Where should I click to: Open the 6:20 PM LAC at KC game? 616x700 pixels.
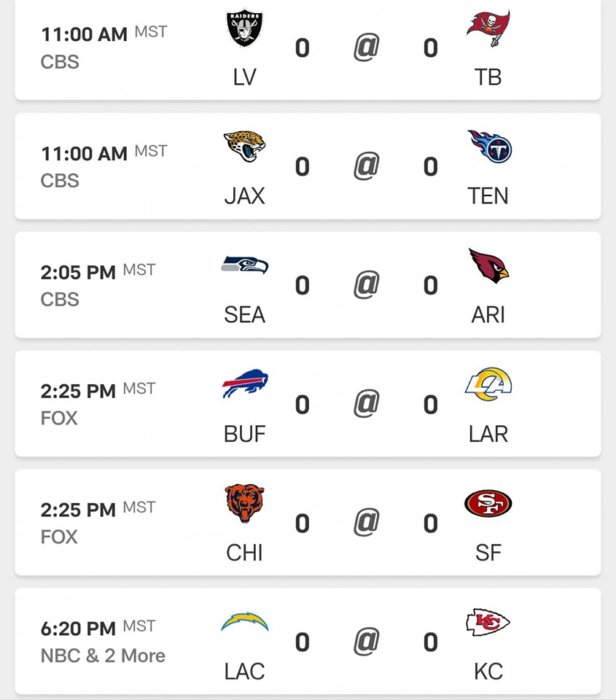pos(308,641)
